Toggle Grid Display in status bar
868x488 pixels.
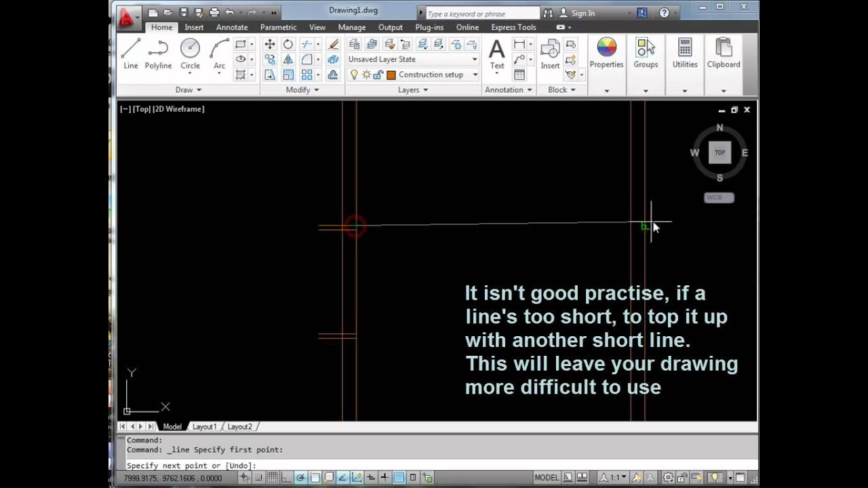tap(273, 477)
